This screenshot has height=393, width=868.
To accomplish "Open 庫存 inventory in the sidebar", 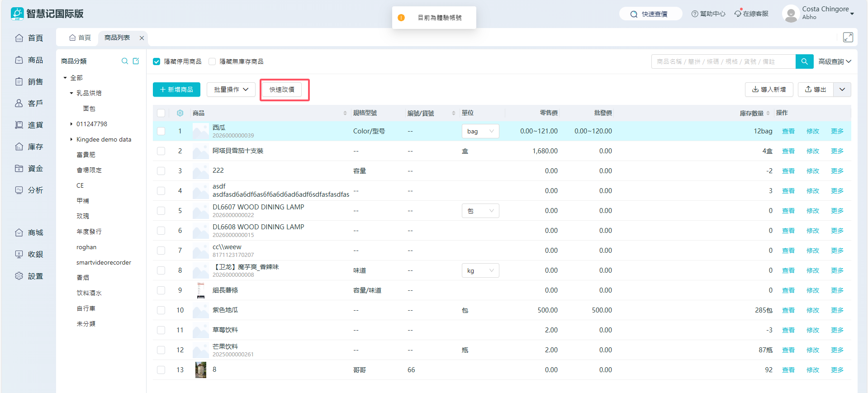I will [29, 147].
